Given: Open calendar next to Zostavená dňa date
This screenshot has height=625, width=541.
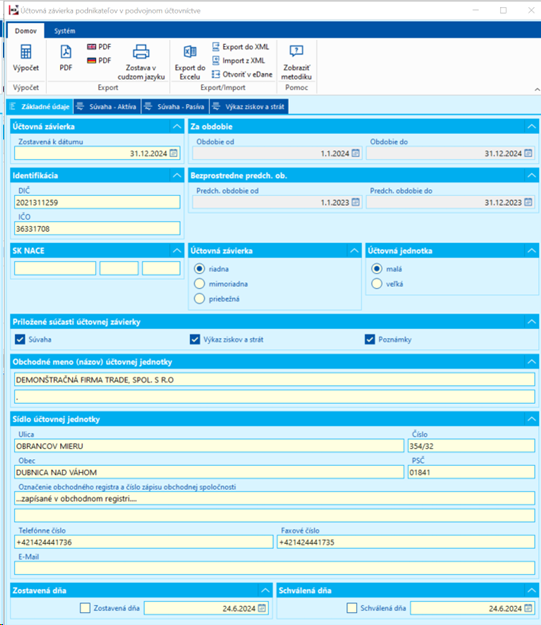Looking at the screenshot, I should click(x=262, y=608).
